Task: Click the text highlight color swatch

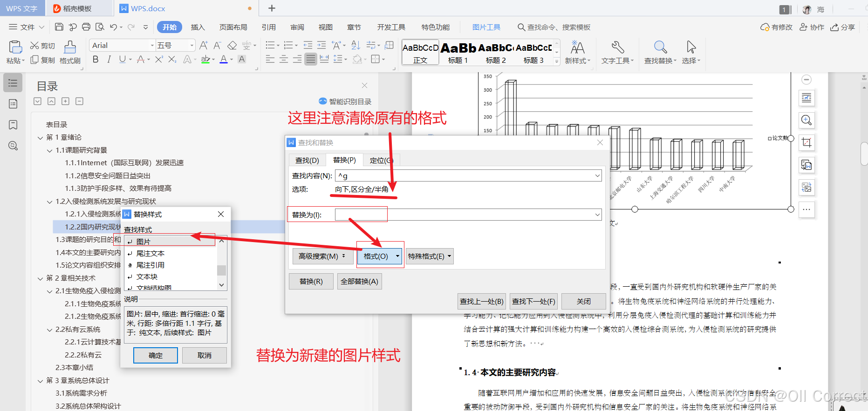Action: (205, 59)
